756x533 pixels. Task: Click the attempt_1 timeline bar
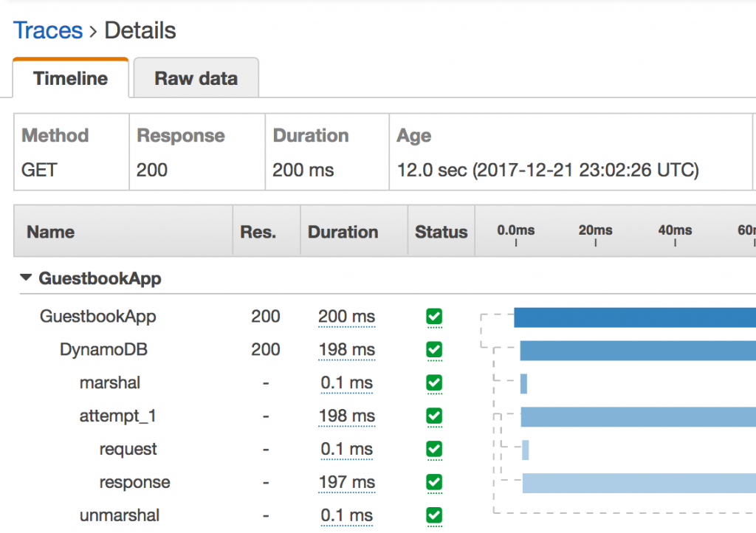(639, 417)
